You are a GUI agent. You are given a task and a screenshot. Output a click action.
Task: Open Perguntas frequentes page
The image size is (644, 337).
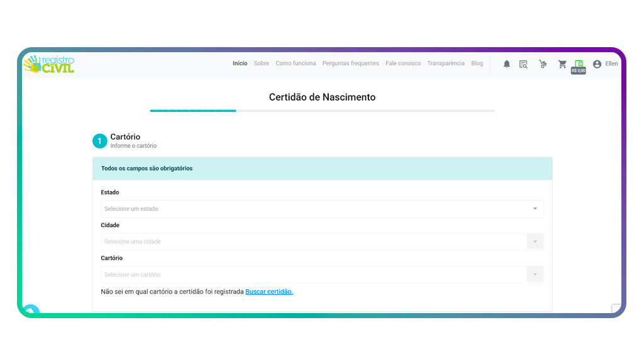click(351, 64)
